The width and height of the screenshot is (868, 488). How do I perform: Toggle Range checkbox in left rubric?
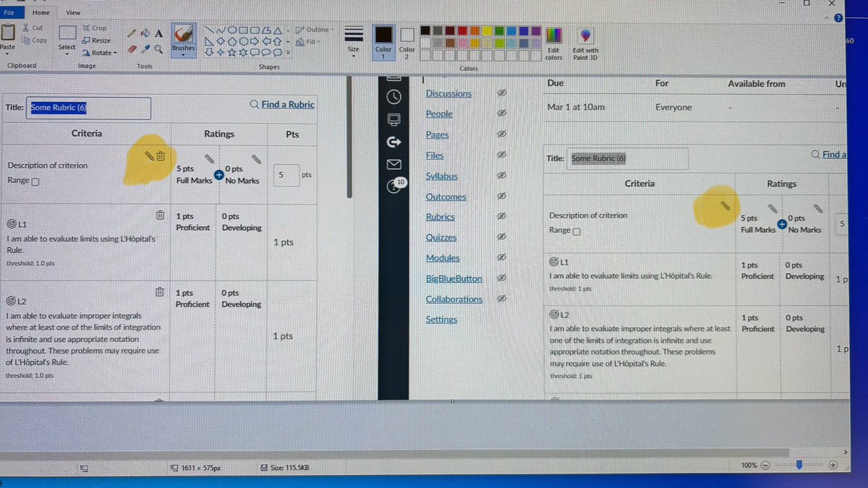(35, 181)
